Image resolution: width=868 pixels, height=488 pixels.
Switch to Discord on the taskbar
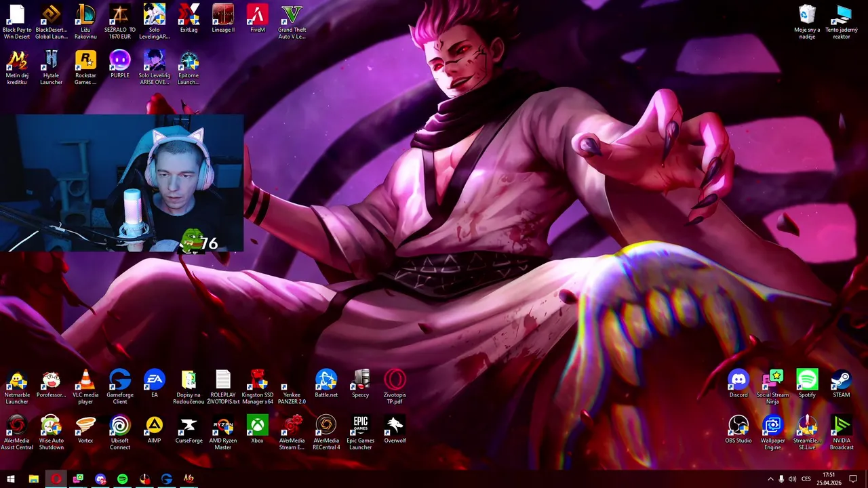coord(100,479)
